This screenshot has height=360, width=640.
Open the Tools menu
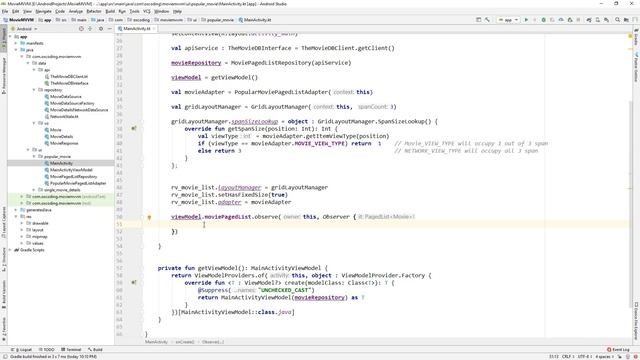tap(134, 11)
